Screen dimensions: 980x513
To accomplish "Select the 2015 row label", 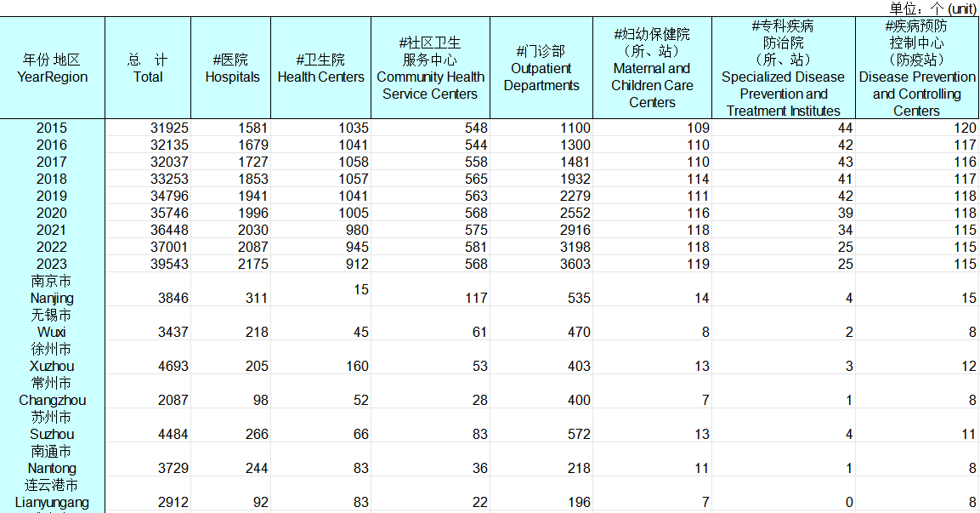I will click(52, 128).
